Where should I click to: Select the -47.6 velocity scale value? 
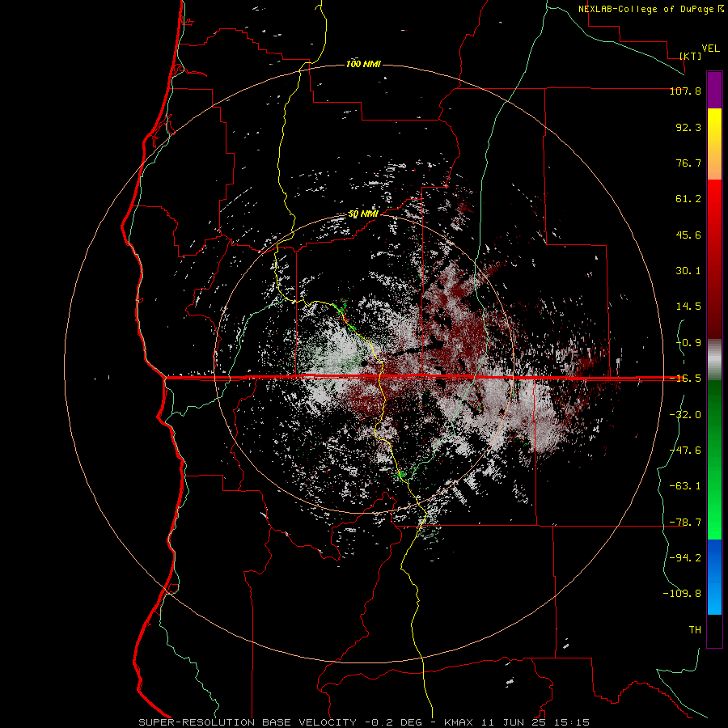(685, 451)
